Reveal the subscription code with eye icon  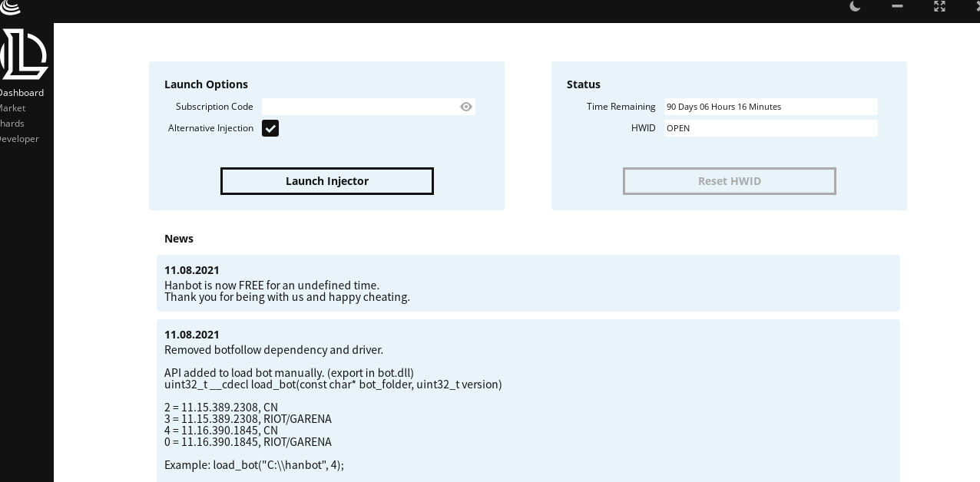pyautogui.click(x=466, y=107)
